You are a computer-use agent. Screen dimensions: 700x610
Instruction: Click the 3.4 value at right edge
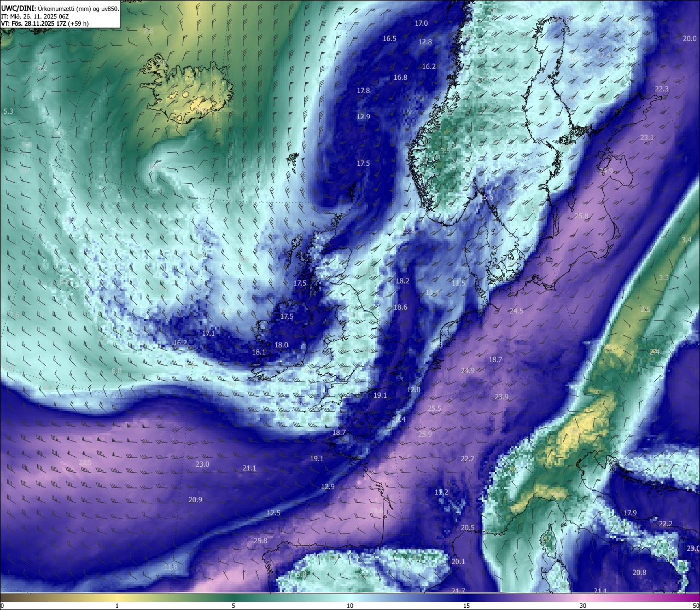[686, 240]
